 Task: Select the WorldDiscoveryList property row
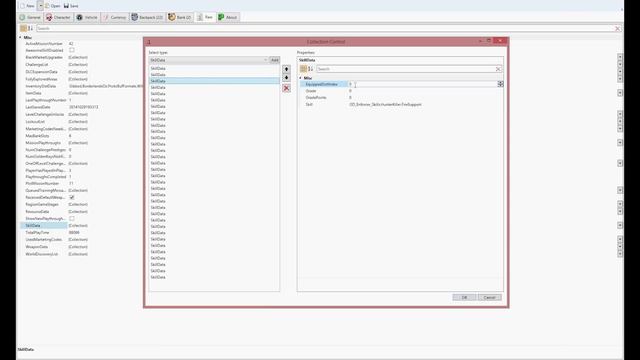click(42, 254)
